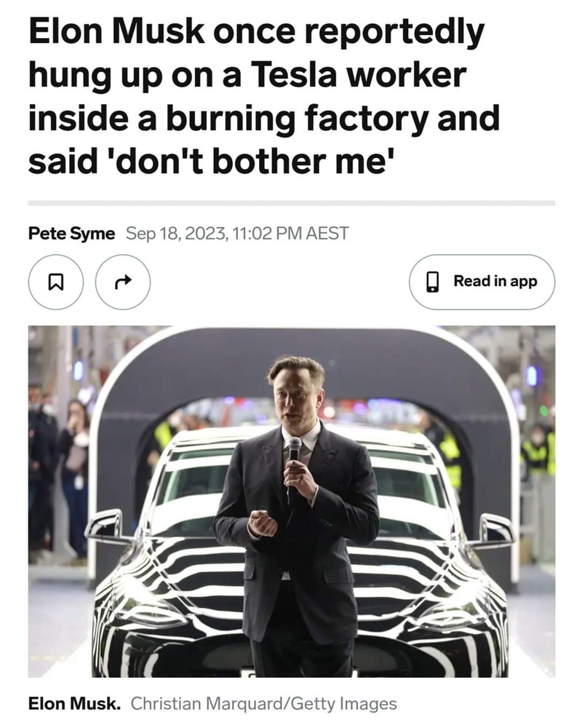Click the bold "Elon Musk." caption text
Screen dimensions: 582x728
click(74, 703)
